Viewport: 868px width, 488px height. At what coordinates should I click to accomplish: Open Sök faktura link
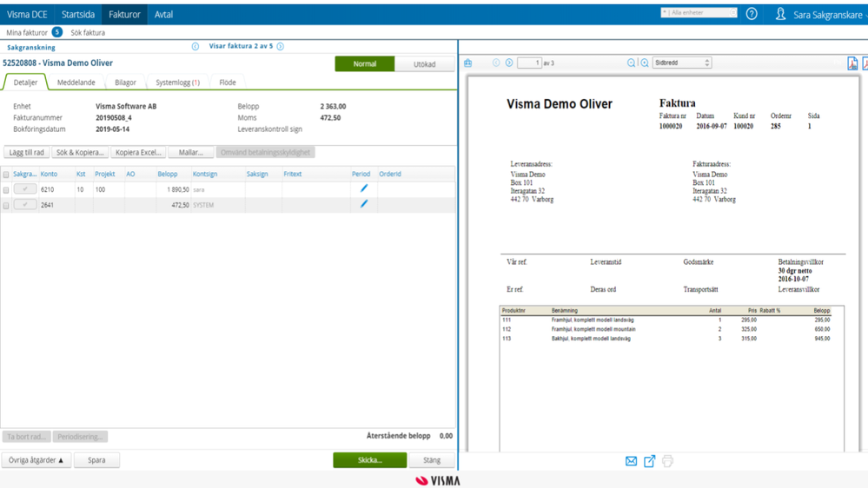click(x=88, y=33)
